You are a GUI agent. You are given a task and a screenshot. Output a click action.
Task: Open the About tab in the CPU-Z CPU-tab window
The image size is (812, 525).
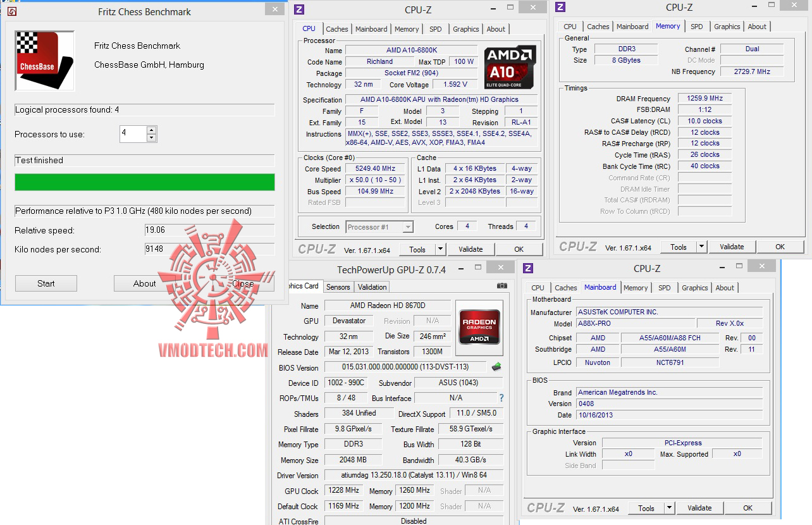click(496, 29)
